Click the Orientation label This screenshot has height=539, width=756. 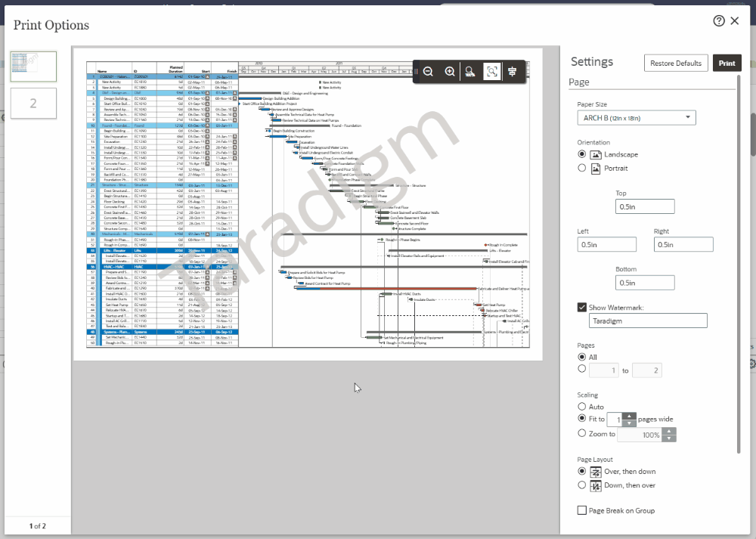click(593, 143)
